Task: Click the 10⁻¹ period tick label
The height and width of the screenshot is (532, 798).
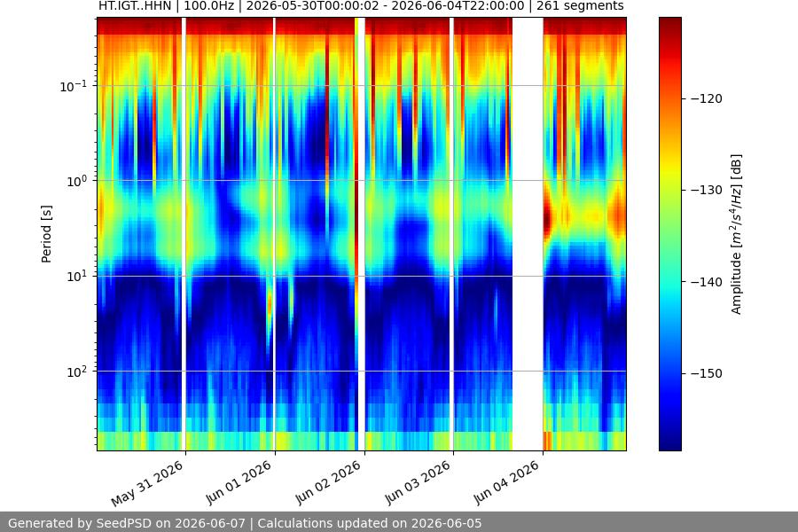Action: 74,85
